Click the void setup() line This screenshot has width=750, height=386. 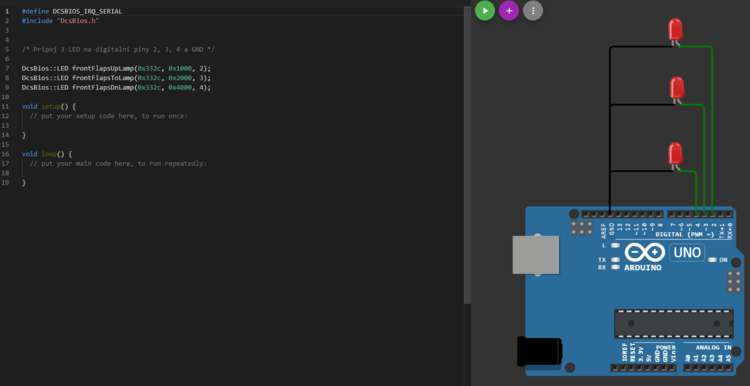[49, 106]
